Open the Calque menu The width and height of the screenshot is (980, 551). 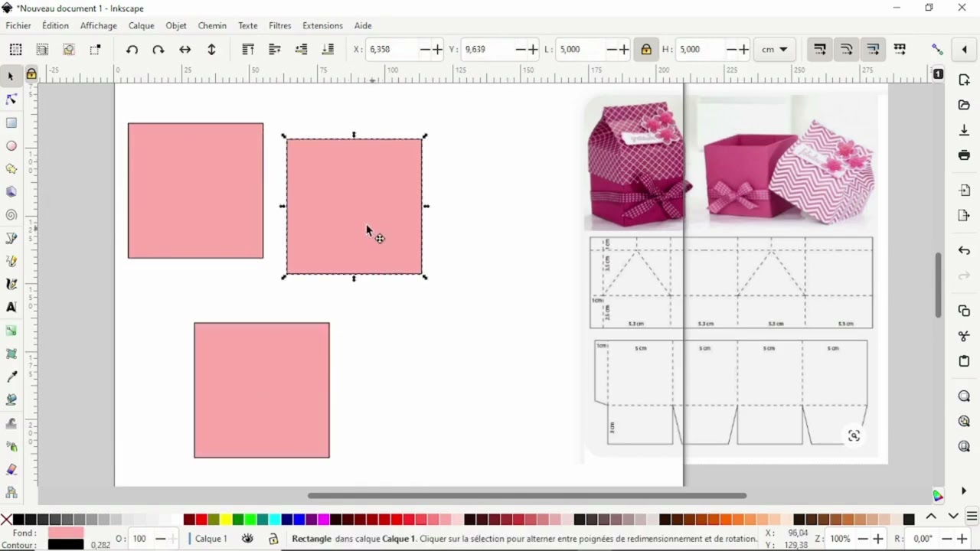point(142,25)
